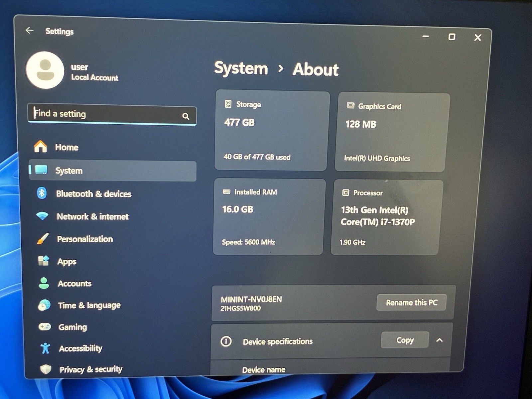
Task: Click the Find a setting search box
Action: tap(112, 115)
